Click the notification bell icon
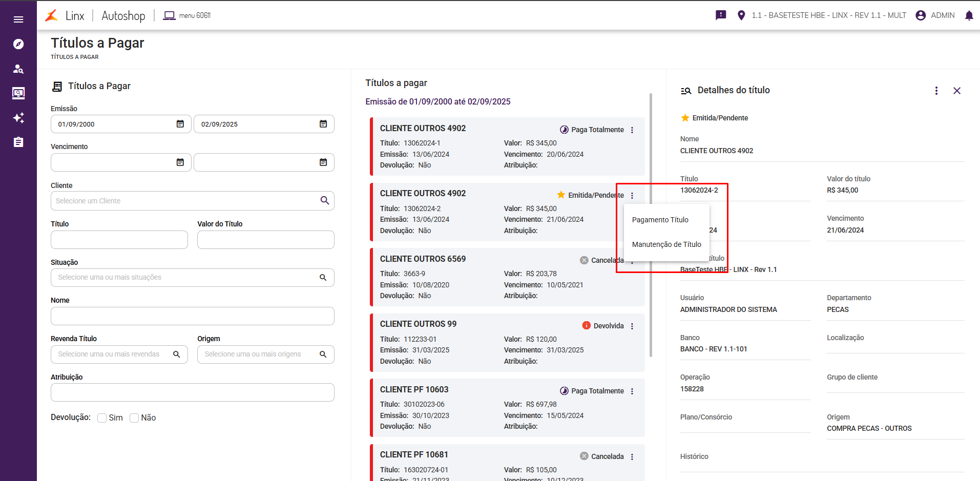 pos(969,15)
